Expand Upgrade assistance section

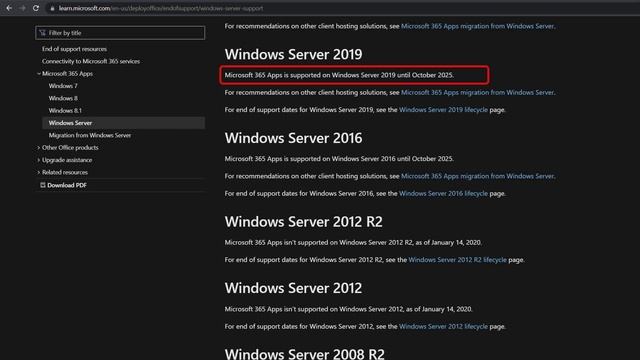coord(67,160)
